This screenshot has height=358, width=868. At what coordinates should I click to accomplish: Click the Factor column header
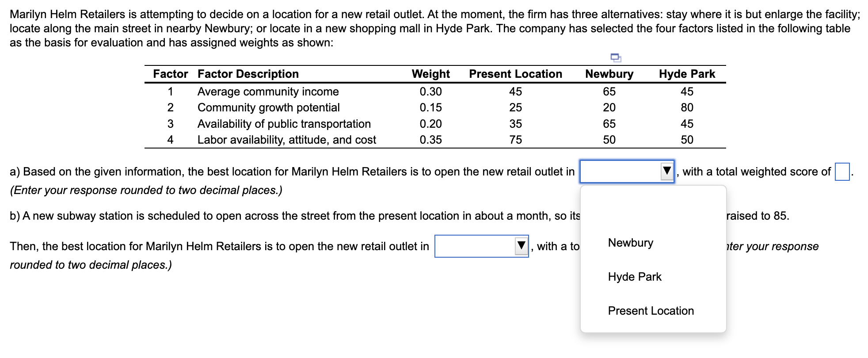click(170, 74)
